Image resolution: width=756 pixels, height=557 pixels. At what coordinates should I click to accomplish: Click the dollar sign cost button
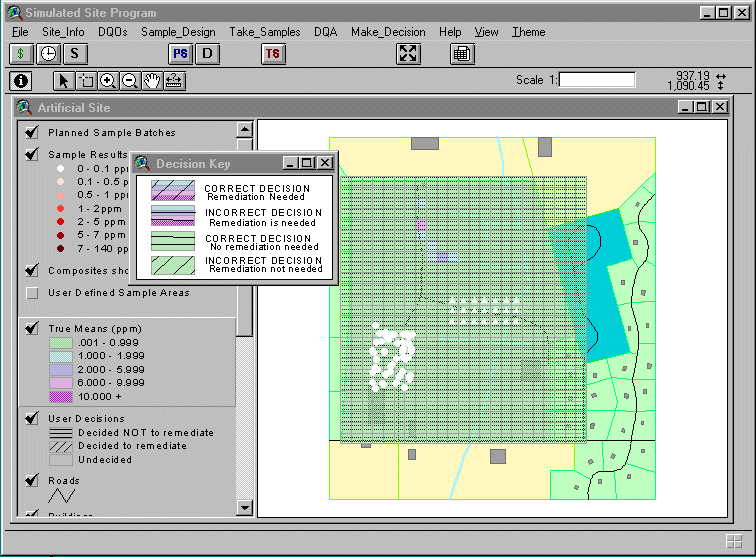tap(21, 54)
